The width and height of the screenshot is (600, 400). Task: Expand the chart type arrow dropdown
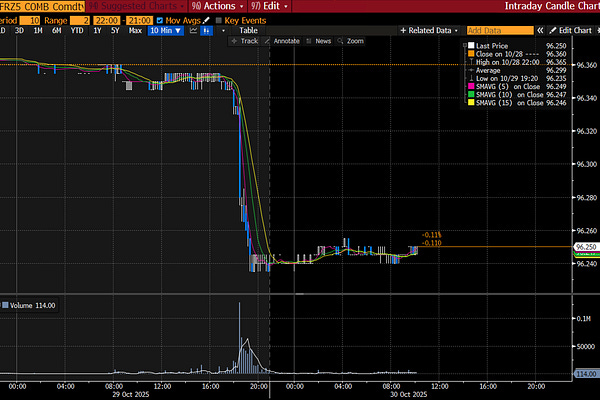click(x=223, y=31)
